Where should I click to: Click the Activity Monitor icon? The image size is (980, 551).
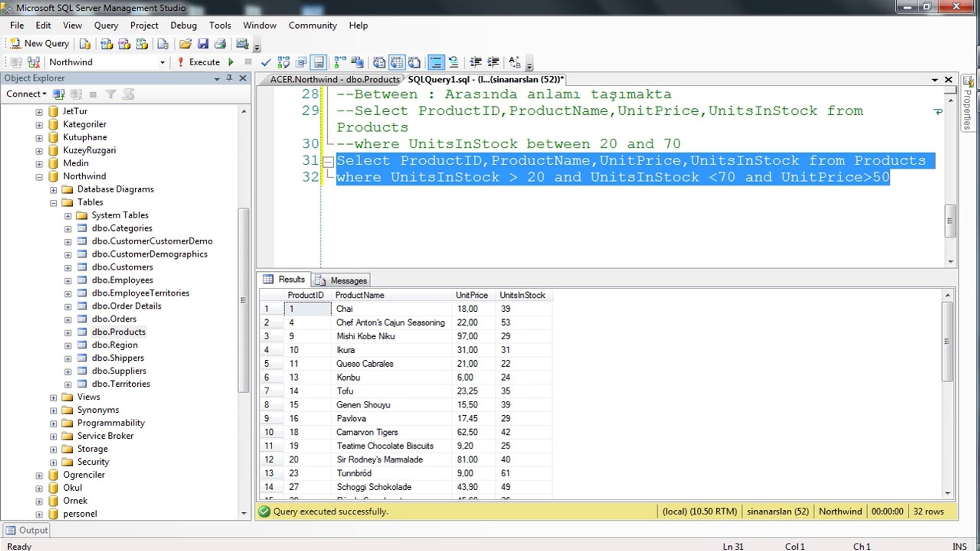point(242,44)
